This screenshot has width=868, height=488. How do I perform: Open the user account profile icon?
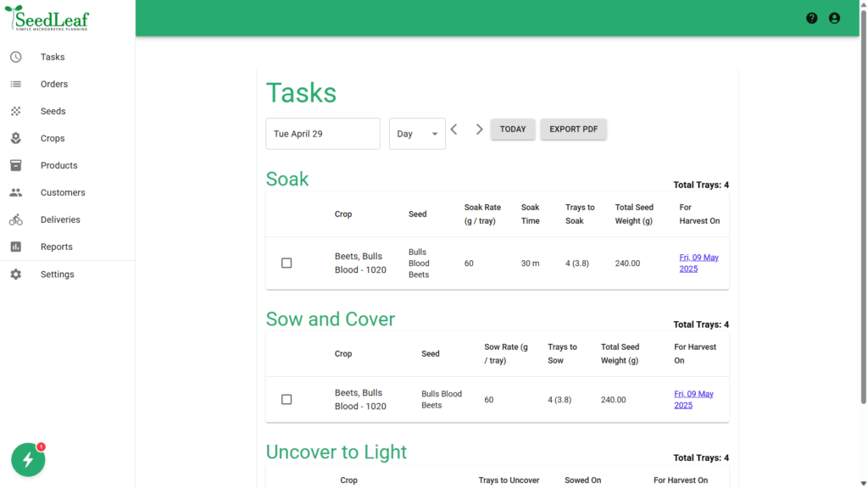(834, 18)
